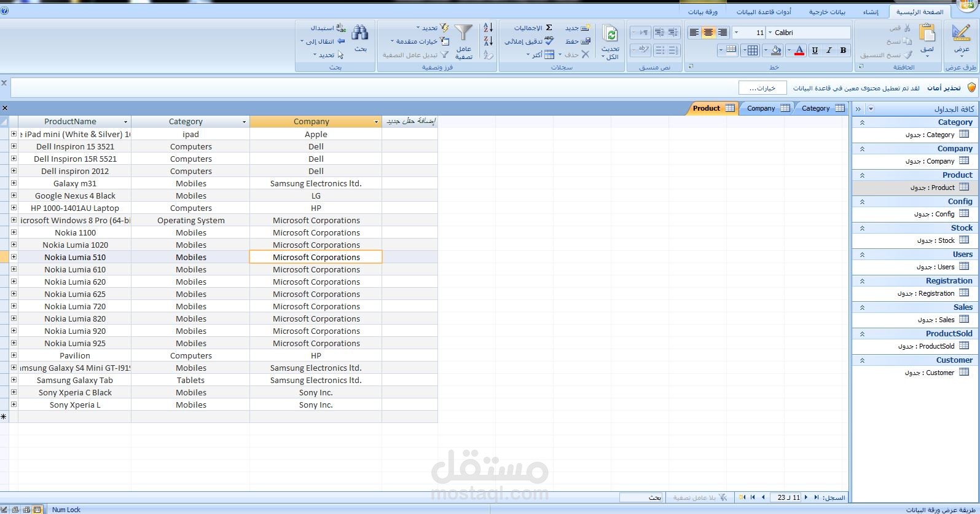980x514 pixels.
Task: Open the font name Calibri dropdown
Action: coord(770,33)
